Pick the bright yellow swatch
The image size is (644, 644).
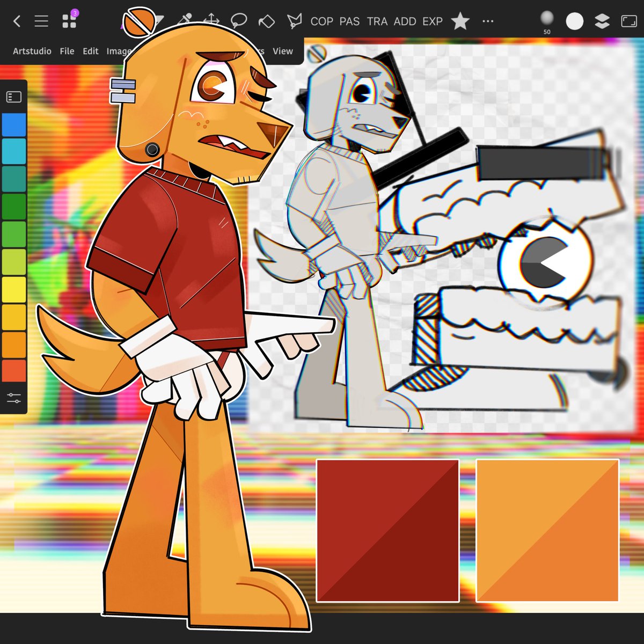pyautogui.click(x=14, y=289)
